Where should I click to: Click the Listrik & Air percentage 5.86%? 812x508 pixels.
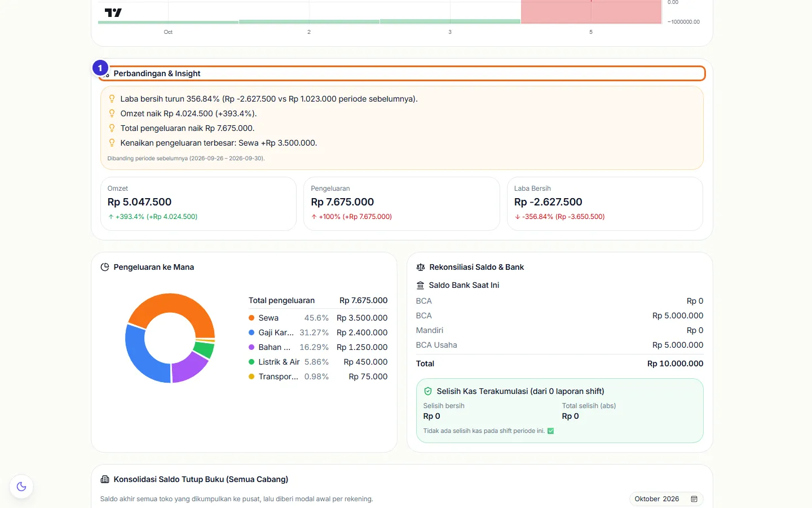(316, 362)
